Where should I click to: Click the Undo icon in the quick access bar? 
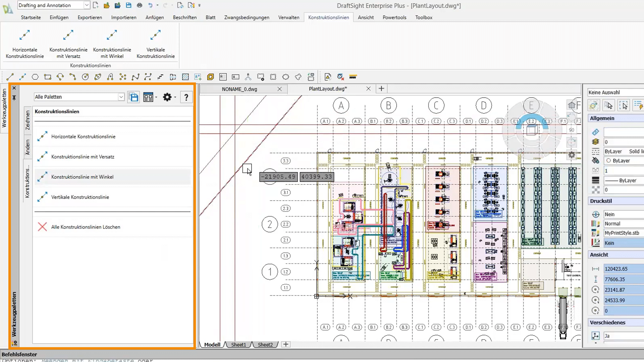coord(150,5)
